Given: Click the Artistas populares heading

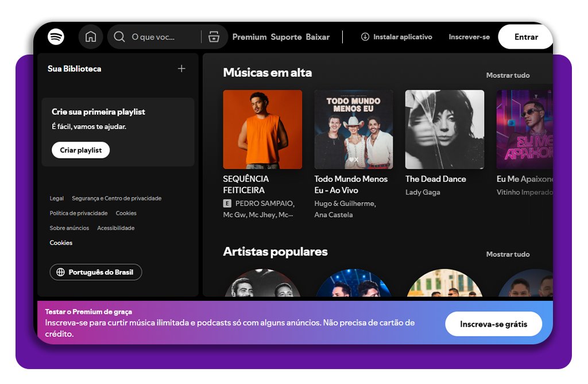Looking at the screenshot, I should pos(275,251).
